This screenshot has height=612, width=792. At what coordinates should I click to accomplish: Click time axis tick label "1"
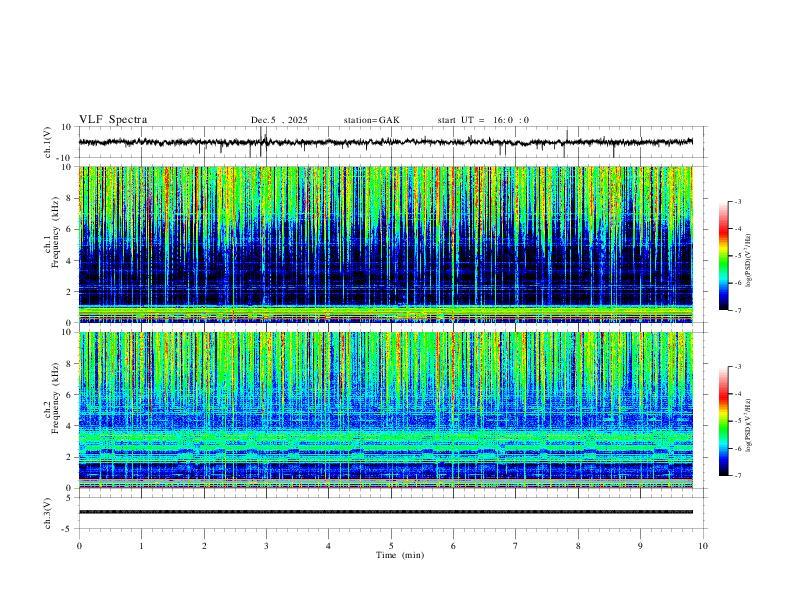point(141,546)
